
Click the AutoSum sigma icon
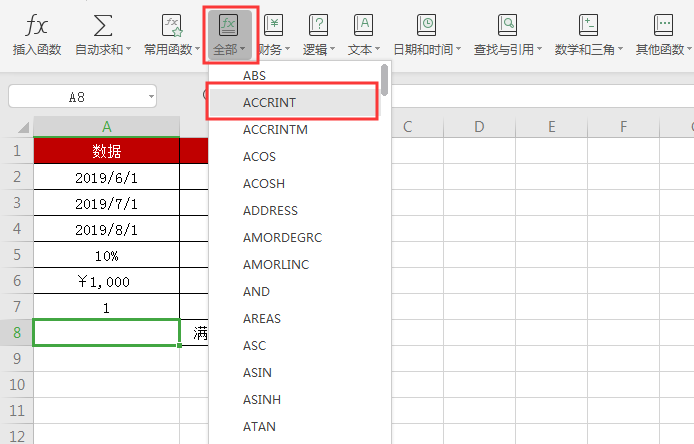click(102, 25)
